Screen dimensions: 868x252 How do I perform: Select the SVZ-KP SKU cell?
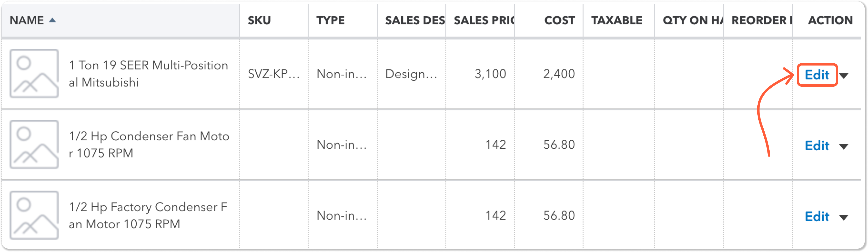274,74
